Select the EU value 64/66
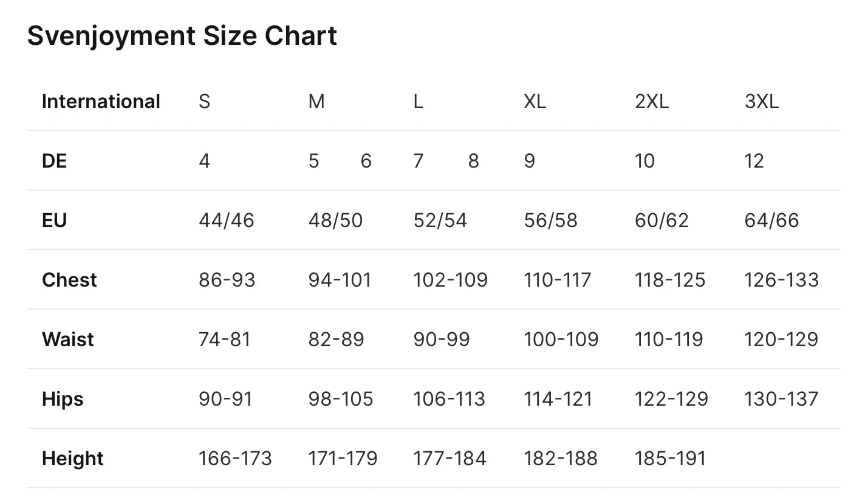 (771, 220)
